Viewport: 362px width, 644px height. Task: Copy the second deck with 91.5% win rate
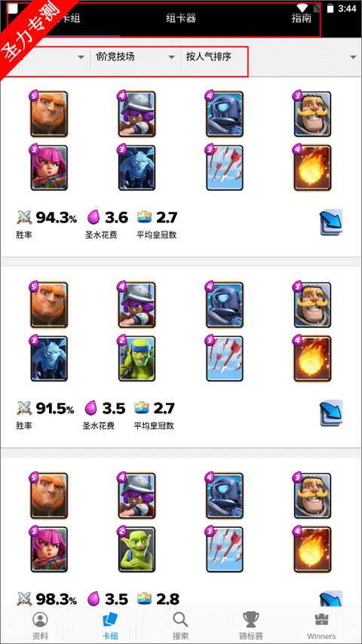(331, 412)
